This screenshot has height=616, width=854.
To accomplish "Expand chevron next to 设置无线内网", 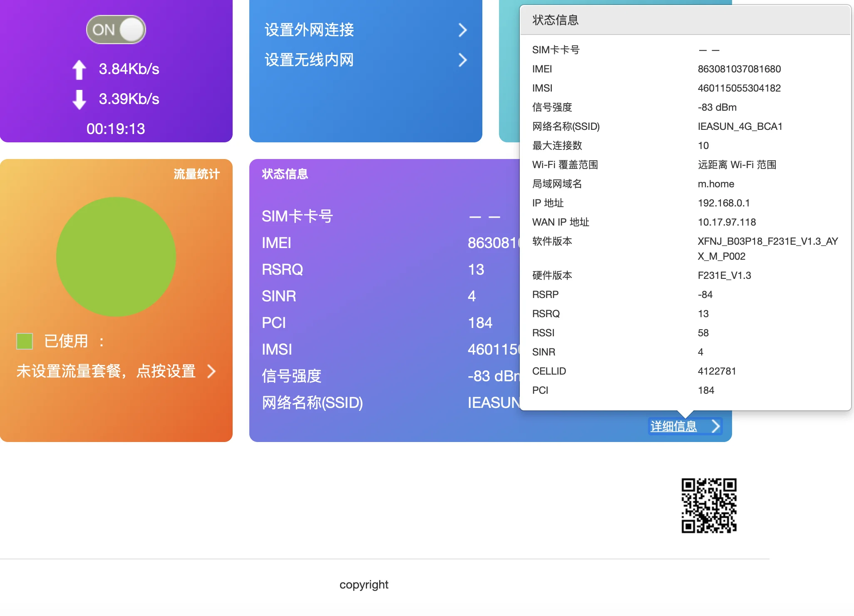I will (x=462, y=60).
